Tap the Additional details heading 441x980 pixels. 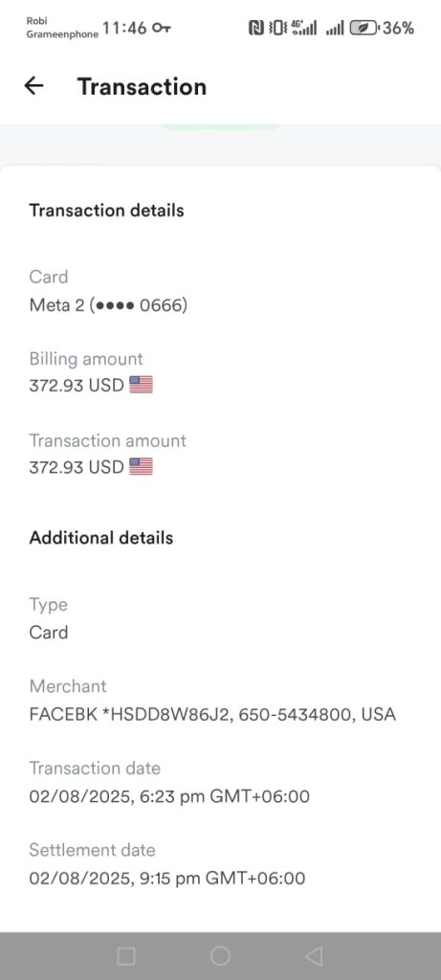(101, 538)
